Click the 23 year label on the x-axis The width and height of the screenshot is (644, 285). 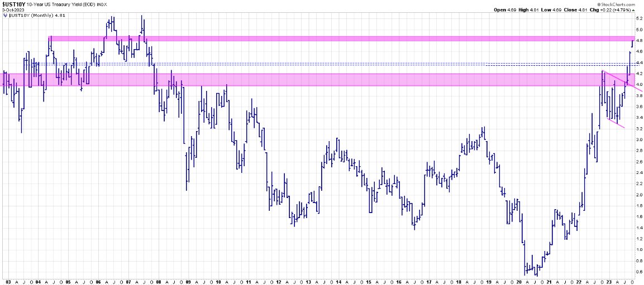pyautogui.click(x=609, y=282)
